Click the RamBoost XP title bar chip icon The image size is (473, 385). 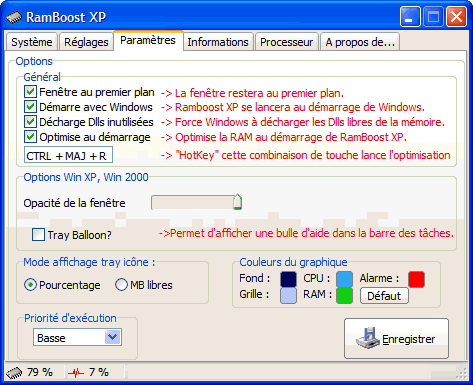point(14,17)
